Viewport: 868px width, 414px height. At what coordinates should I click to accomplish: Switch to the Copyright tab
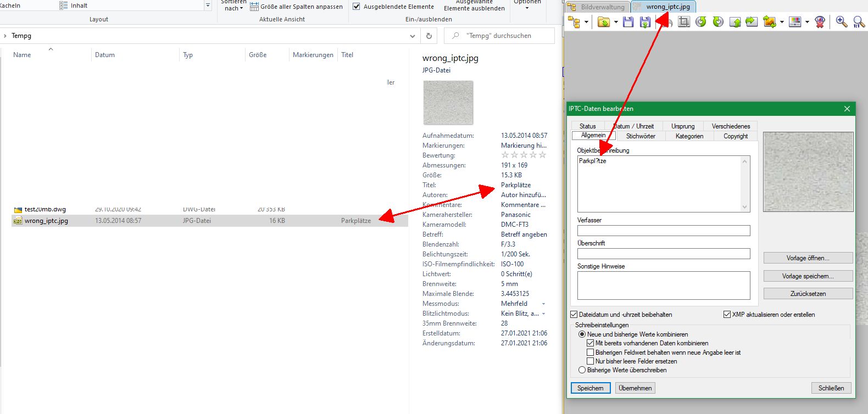click(736, 136)
